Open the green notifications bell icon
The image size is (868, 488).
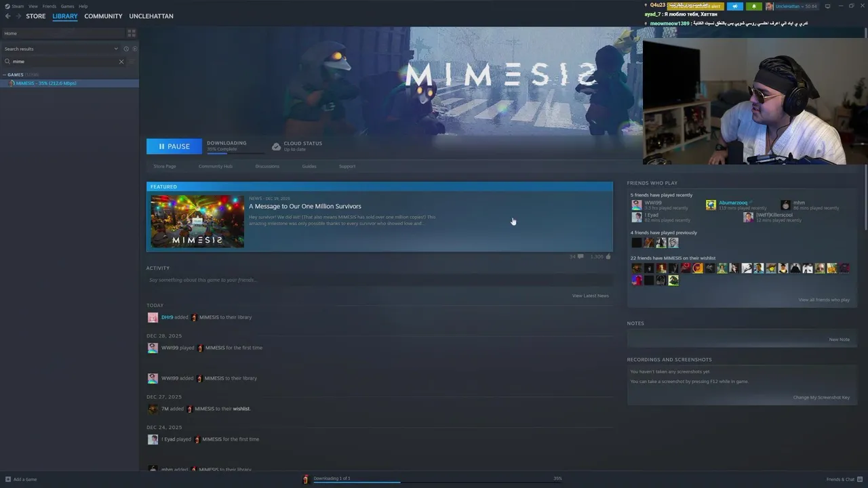tap(753, 6)
